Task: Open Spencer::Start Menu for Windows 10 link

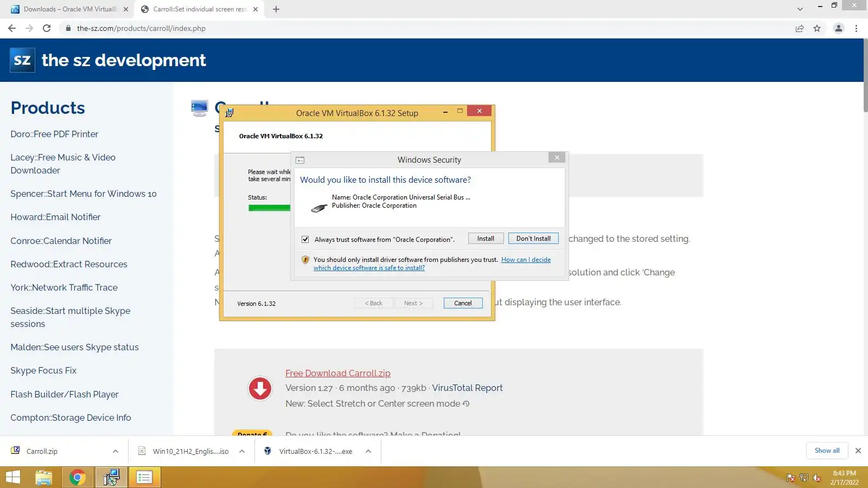Action: pyautogui.click(x=84, y=194)
